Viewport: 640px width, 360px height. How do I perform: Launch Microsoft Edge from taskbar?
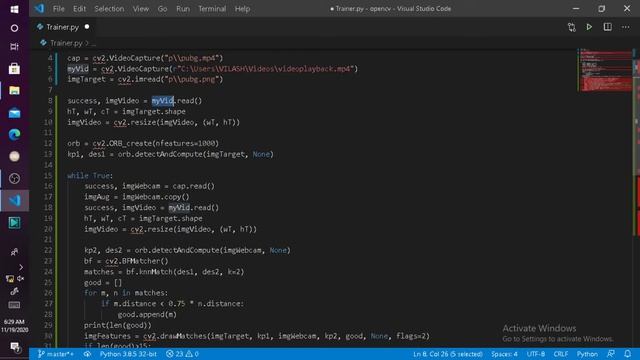14,134
